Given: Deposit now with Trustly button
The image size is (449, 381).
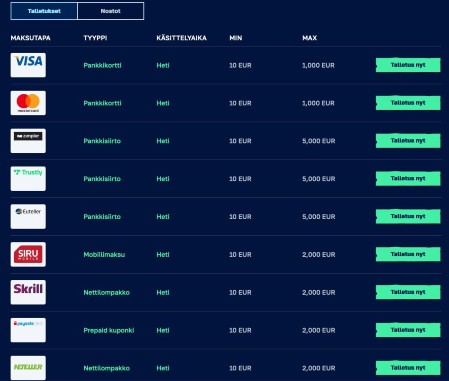Looking at the screenshot, I should [x=408, y=179].
